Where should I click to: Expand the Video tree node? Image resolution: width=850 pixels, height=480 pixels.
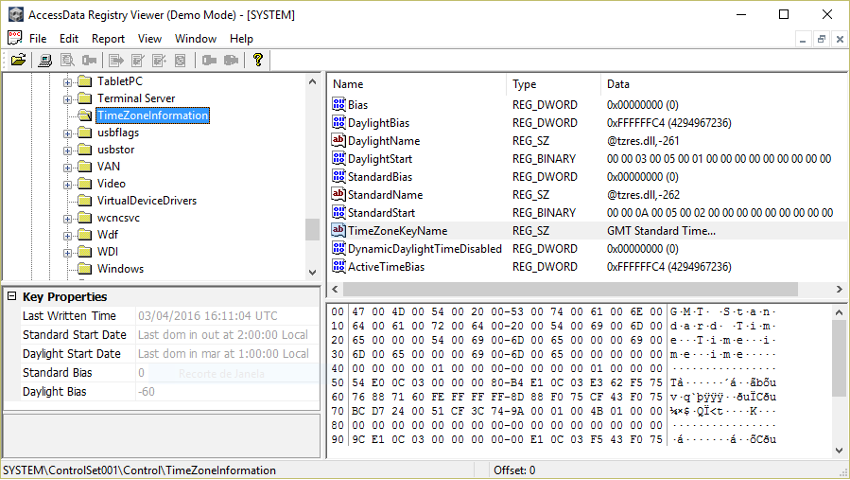point(67,184)
